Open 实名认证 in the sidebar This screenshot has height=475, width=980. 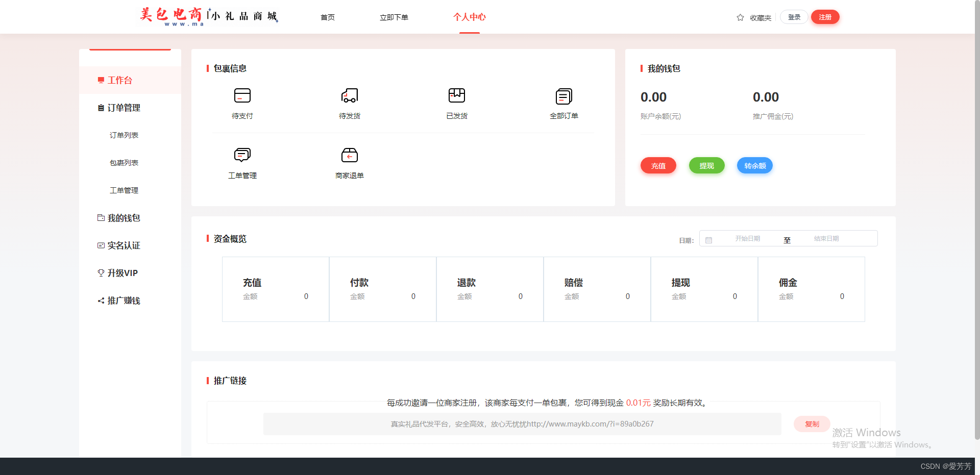click(130, 245)
